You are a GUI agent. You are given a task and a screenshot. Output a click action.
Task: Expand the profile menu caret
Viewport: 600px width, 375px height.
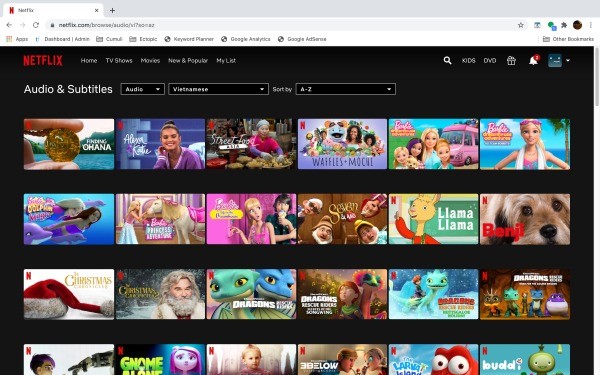tap(568, 60)
